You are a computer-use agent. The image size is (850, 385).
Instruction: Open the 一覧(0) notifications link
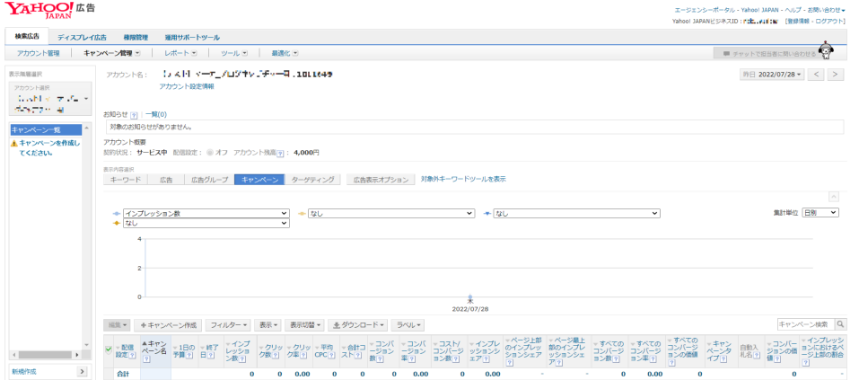[156, 115]
